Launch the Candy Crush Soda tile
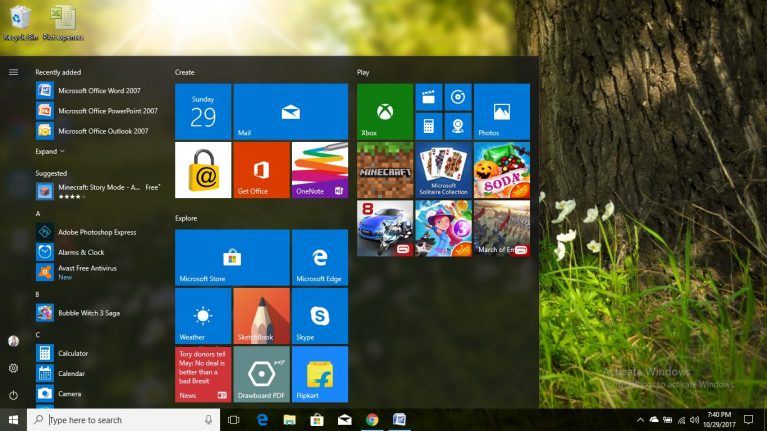The height and width of the screenshot is (431, 767). [502, 170]
